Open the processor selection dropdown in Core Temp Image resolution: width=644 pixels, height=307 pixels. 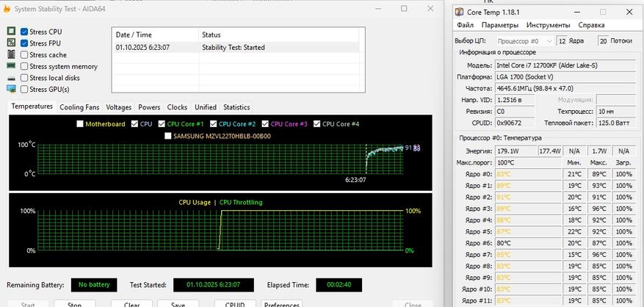pyautogui.click(x=525, y=41)
